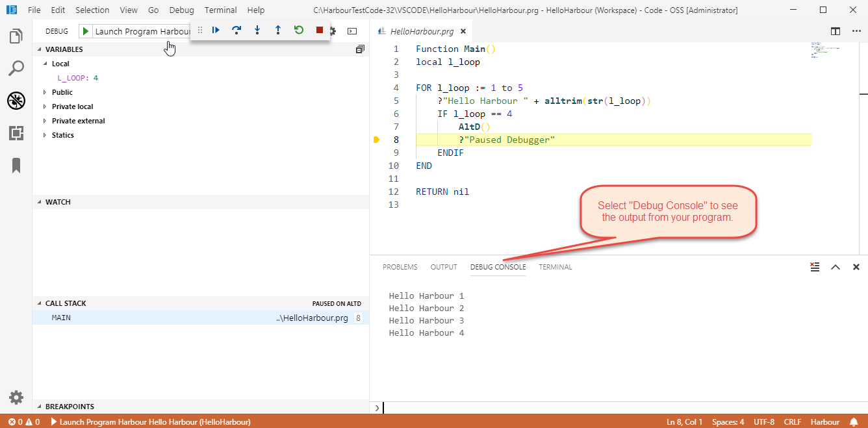Viewport: 868px width, 428px height.
Task: Clear the debug console output
Action: coord(815,267)
